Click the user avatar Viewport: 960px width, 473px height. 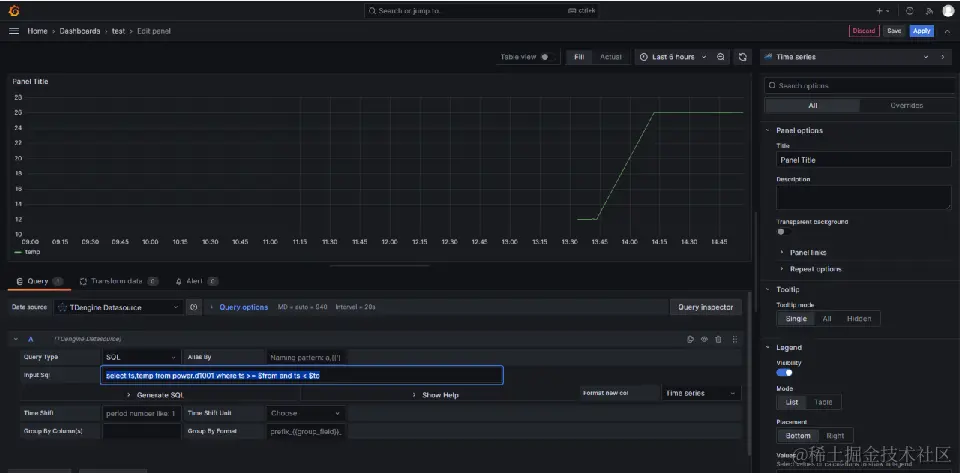[x=948, y=11]
